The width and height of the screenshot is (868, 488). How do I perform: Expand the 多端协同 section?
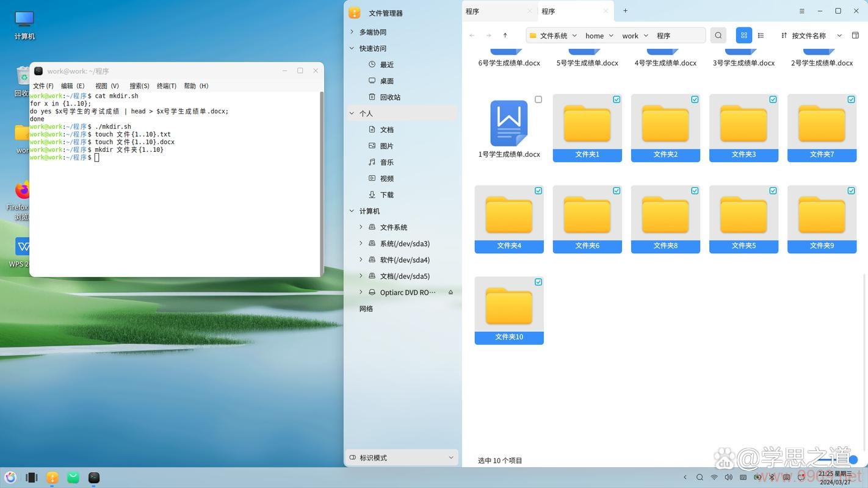click(352, 32)
